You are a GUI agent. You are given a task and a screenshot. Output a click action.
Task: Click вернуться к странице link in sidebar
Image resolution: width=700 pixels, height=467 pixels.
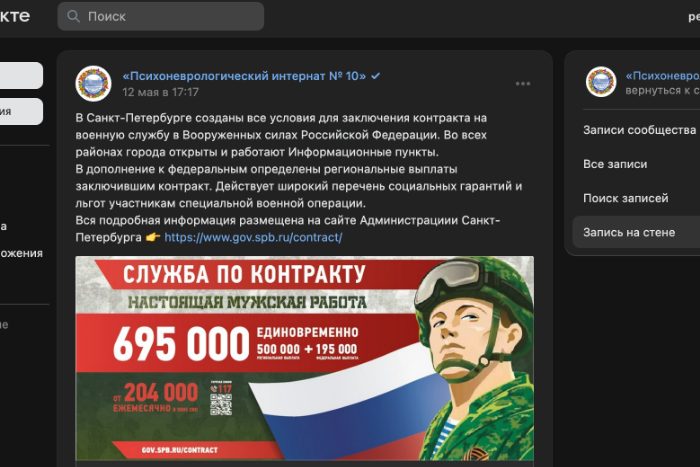[662, 90]
